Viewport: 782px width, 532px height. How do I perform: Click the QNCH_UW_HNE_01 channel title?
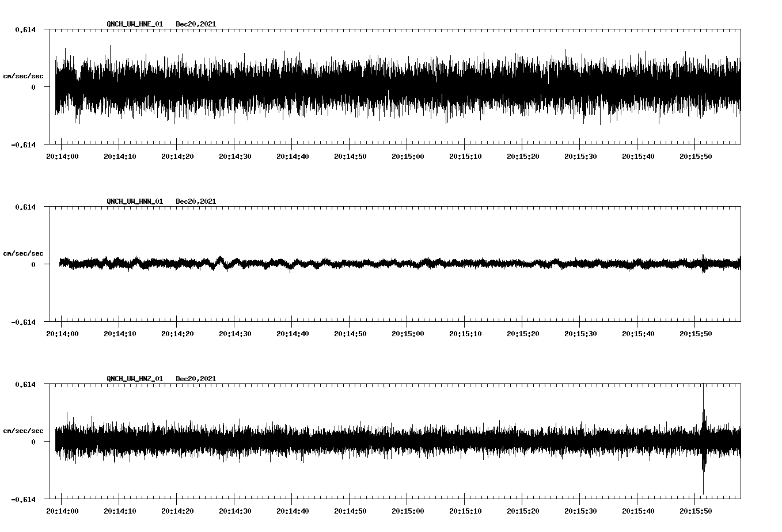135,24
